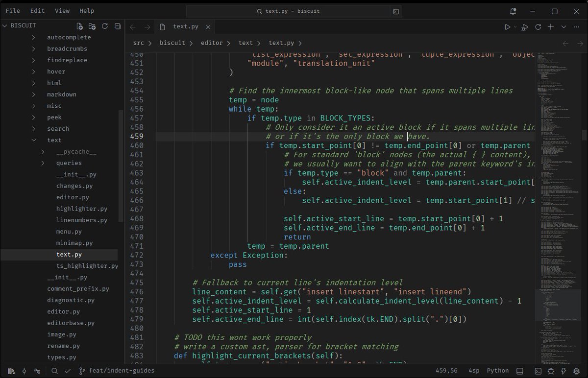
Task: Open the debug bug icon in status bar
Action: tap(551, 371)
